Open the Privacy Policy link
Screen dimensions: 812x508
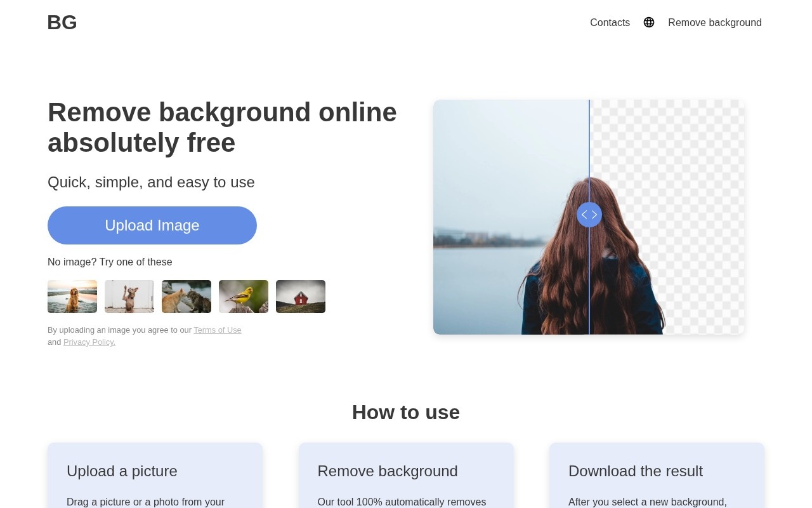pos(89,342)
